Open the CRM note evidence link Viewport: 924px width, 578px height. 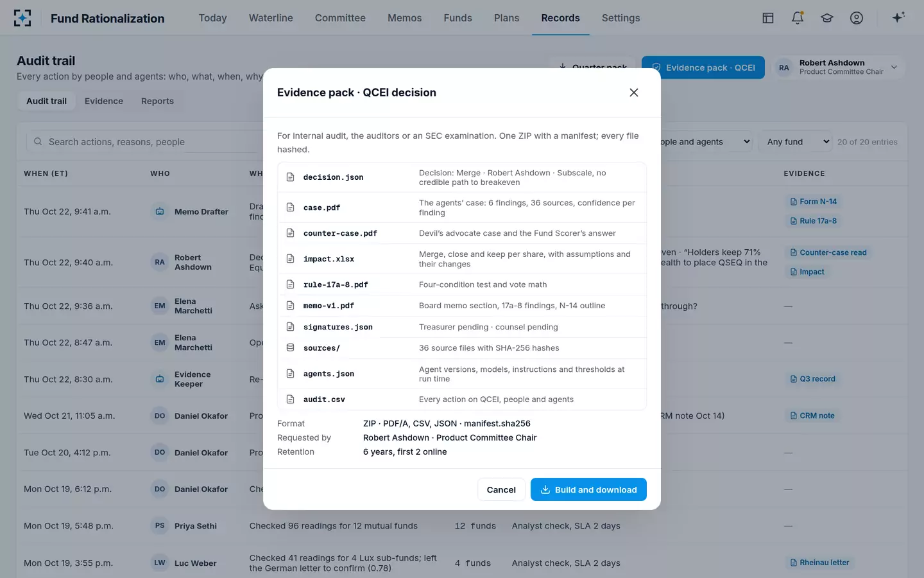click(x=812, y=416)
